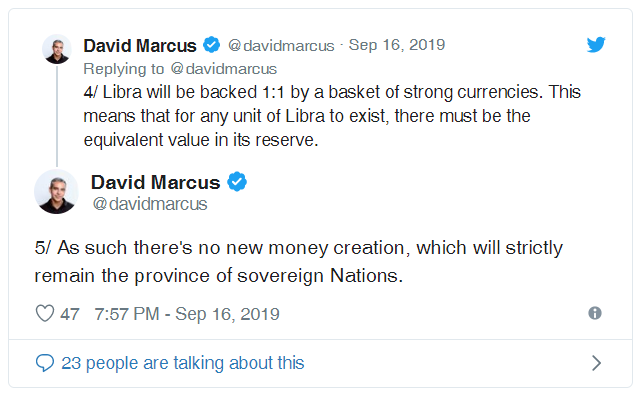This screenshot has height=393, width=641.
Task: Click verified badge beside the main tweet's author name
Action: (x=237, y=182)
